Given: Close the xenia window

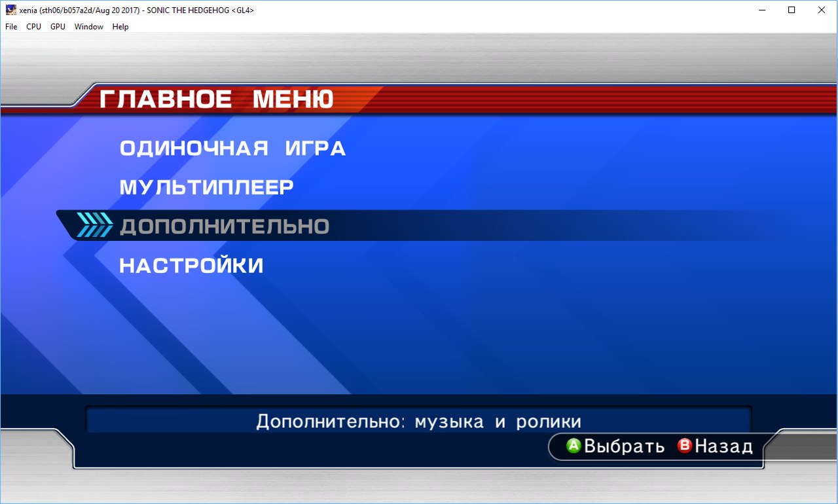Looking at the screenshot, I should [x=822, y=10].
